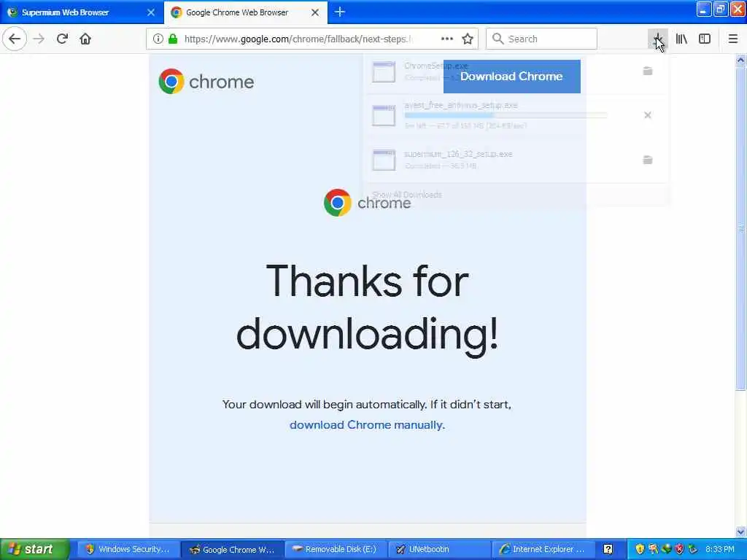Viewport: 747px width, 560px height.
Task: Go back to the previous page
Action: tap(15, 39)
